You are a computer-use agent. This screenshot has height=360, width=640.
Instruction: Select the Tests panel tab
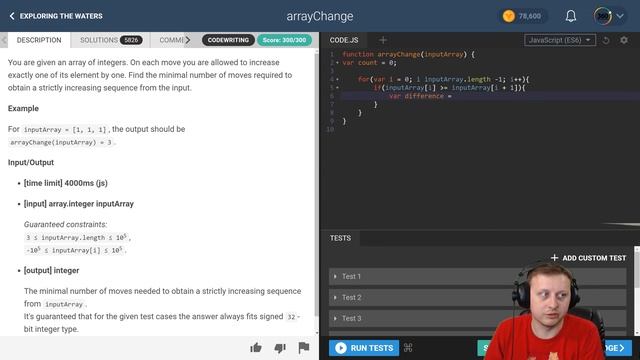(340, 238)
